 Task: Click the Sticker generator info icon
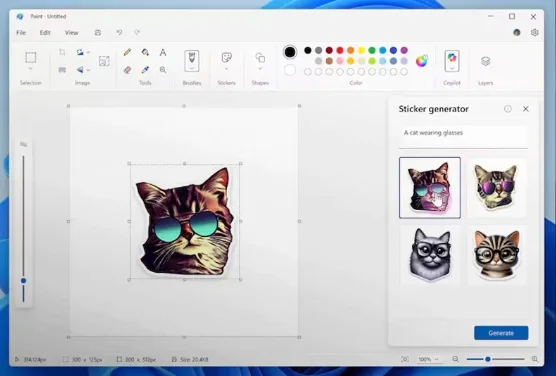tap(508, 109)
